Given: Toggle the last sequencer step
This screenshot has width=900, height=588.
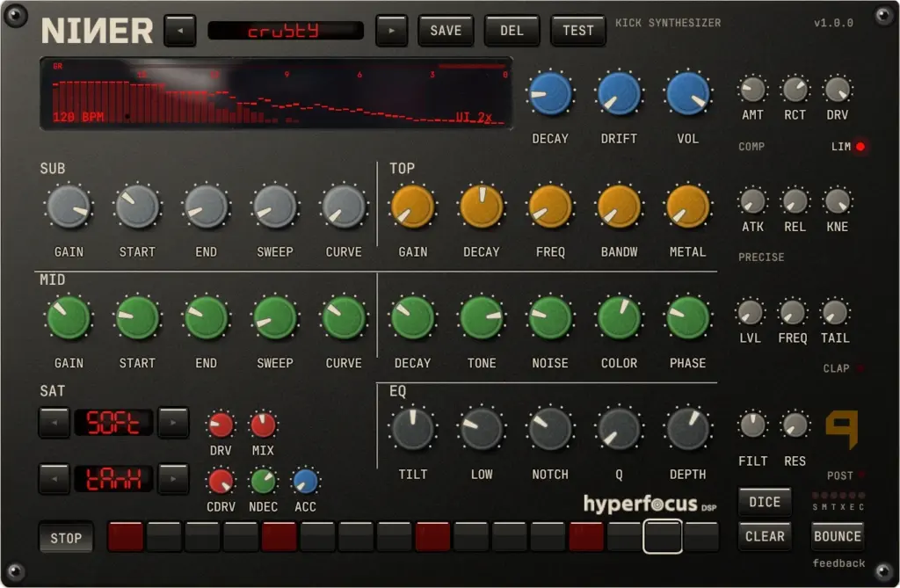Looking at the screenshot, I should point(701,537).
